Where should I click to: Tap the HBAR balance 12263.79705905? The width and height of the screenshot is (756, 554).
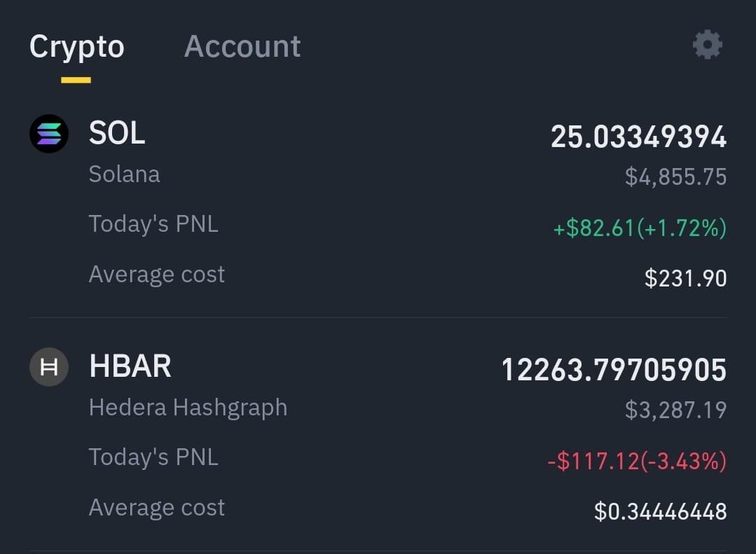coord(614,371)
